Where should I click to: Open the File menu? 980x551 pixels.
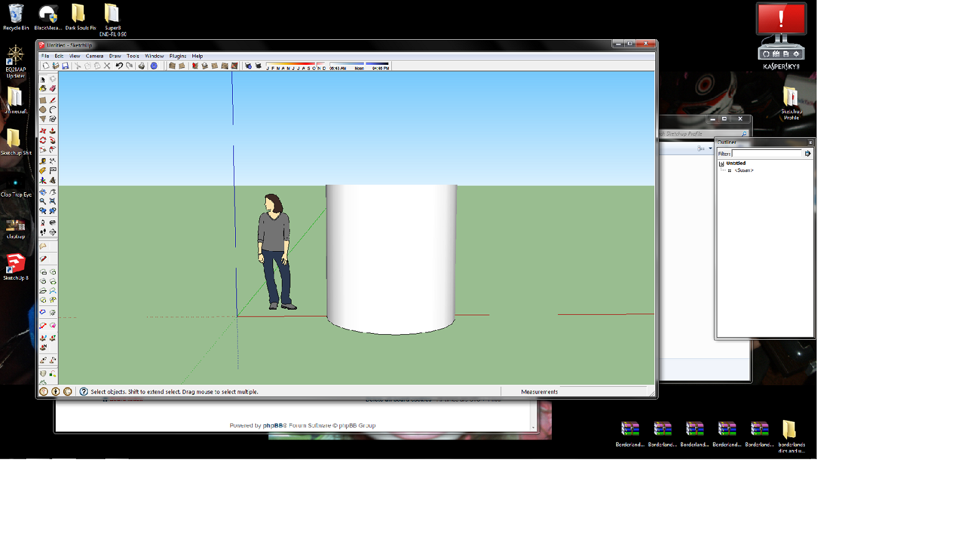click(x=45, y=56)
